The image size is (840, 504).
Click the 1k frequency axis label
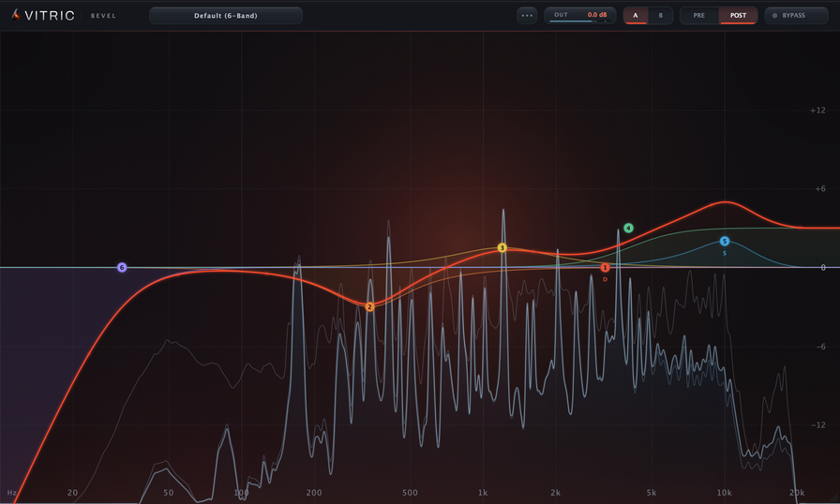pyautogui.click(x=483, y=492)
